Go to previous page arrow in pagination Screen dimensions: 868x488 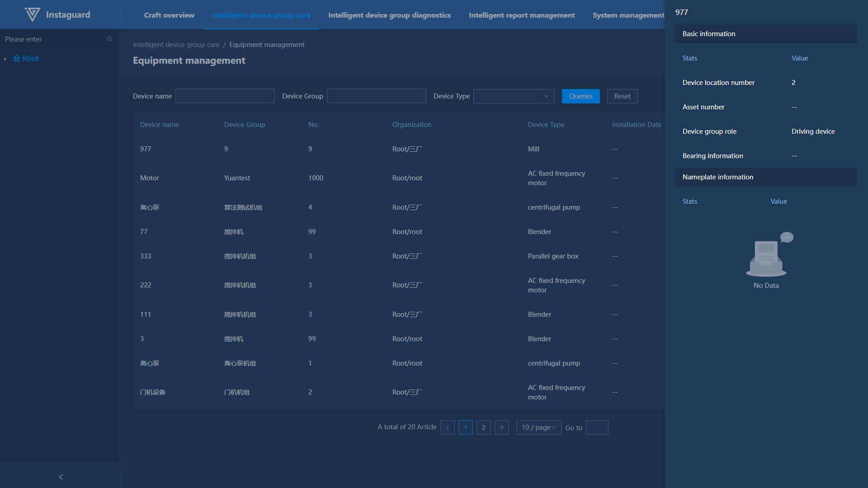(x=447, y=427)
